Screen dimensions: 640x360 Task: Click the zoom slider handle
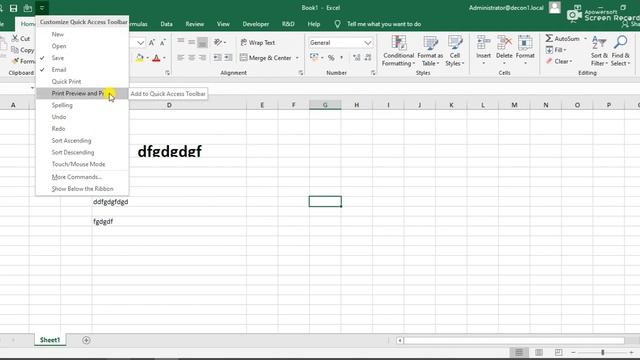click(602, 352)
